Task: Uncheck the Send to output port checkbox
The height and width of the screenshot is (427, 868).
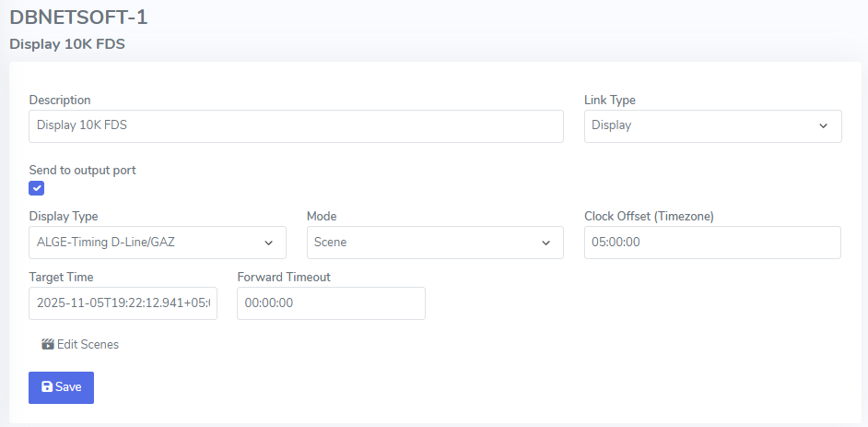Action: click(x=37, y=189)
